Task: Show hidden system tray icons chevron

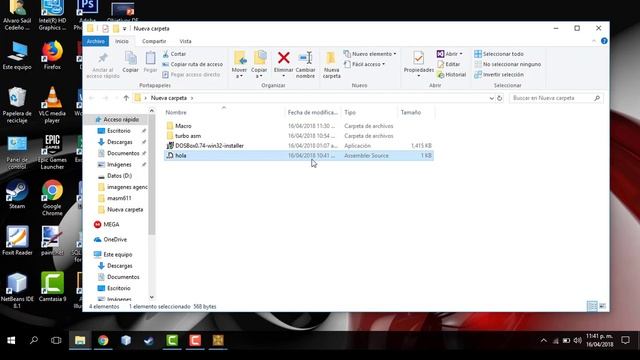Action: [544, 340]
